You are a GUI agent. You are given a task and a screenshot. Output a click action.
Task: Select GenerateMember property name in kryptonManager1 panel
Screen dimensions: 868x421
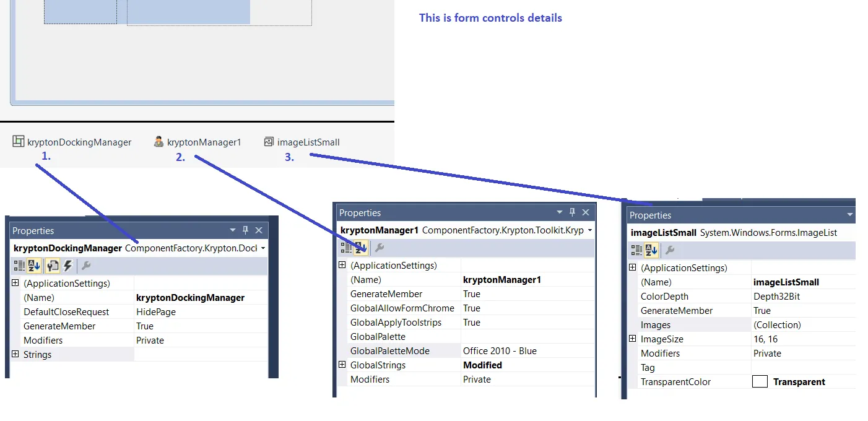pos(386,294)
